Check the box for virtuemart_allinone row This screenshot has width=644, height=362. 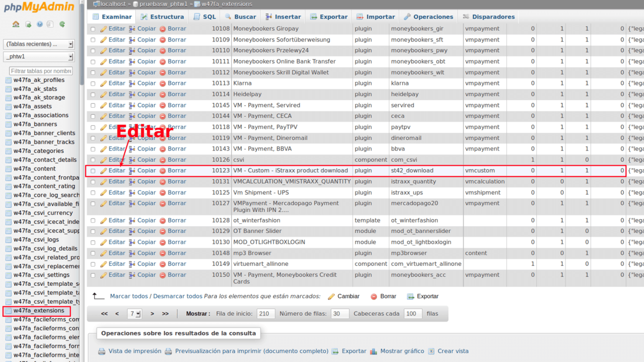93,265
